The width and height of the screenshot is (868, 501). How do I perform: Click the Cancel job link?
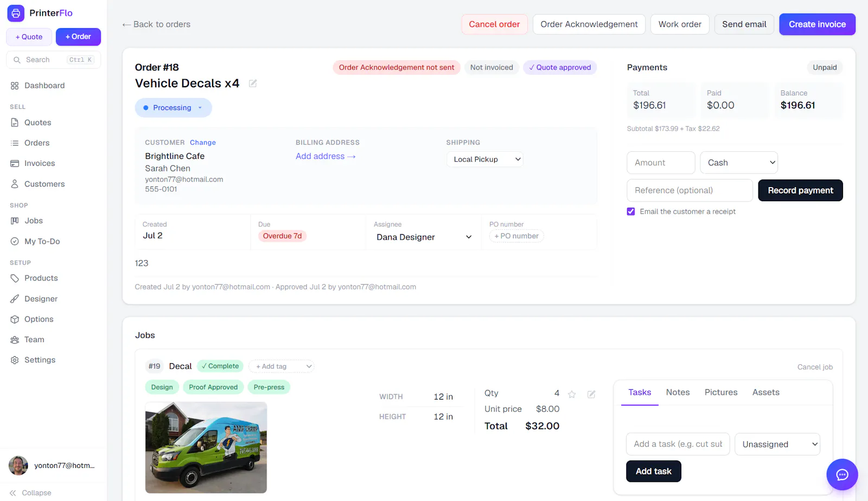click(x=815, y=367)
